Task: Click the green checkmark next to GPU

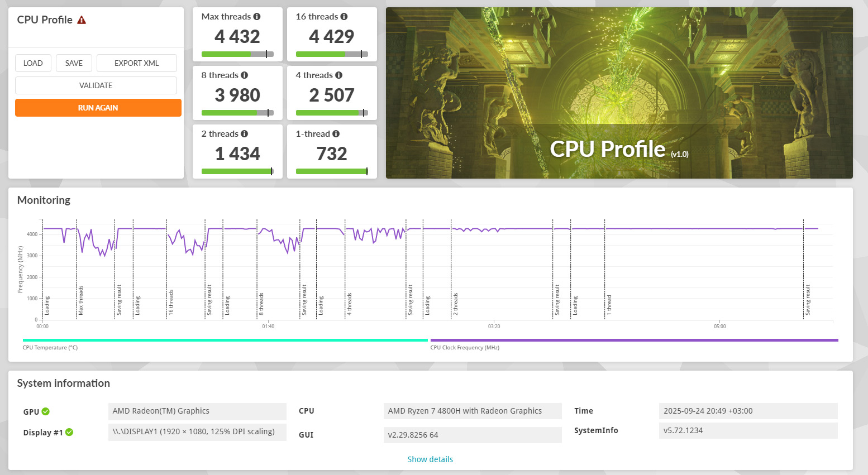Action: click(46, 412)
